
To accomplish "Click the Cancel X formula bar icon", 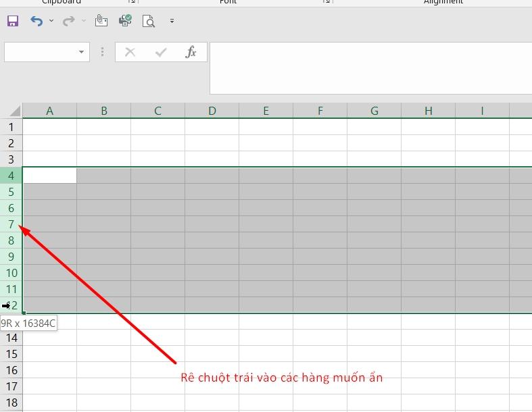I will point(130,52).
